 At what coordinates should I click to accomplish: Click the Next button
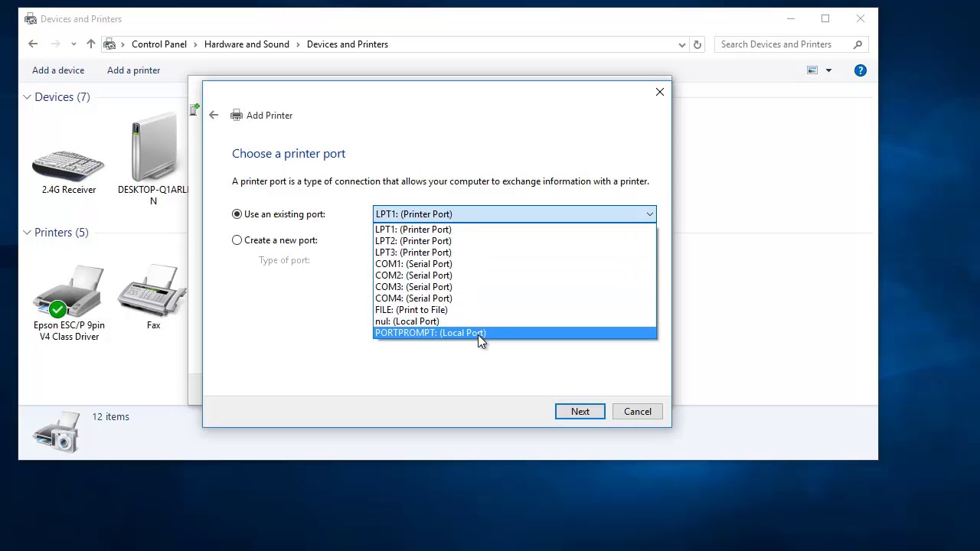pos(580,412)
